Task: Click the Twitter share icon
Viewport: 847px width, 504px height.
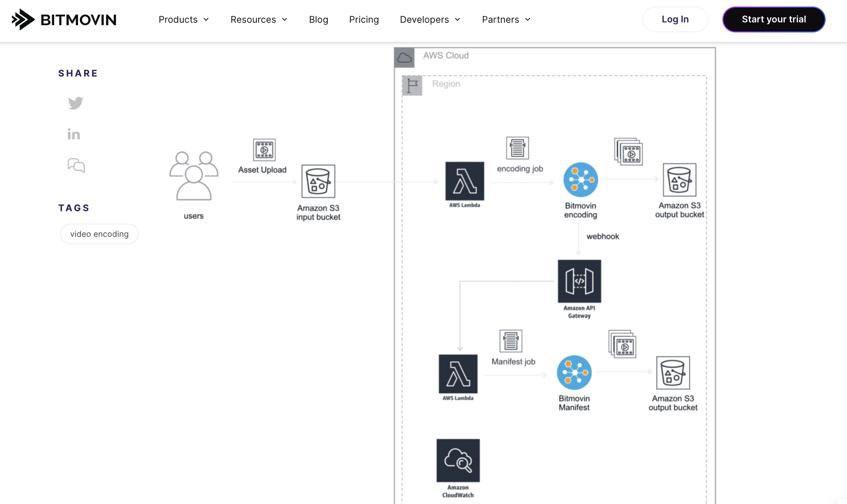Action: pos(76,103)
